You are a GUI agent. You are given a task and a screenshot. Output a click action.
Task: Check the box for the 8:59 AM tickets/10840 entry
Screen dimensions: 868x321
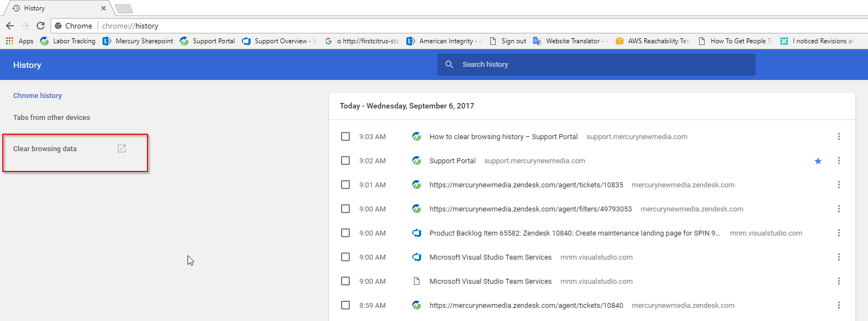click(x=345, y=305)
